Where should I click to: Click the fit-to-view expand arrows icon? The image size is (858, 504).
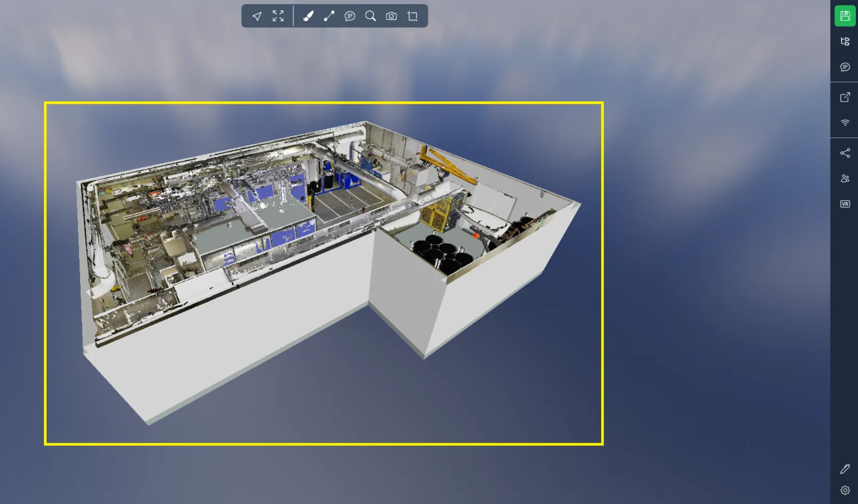point(278,16)
